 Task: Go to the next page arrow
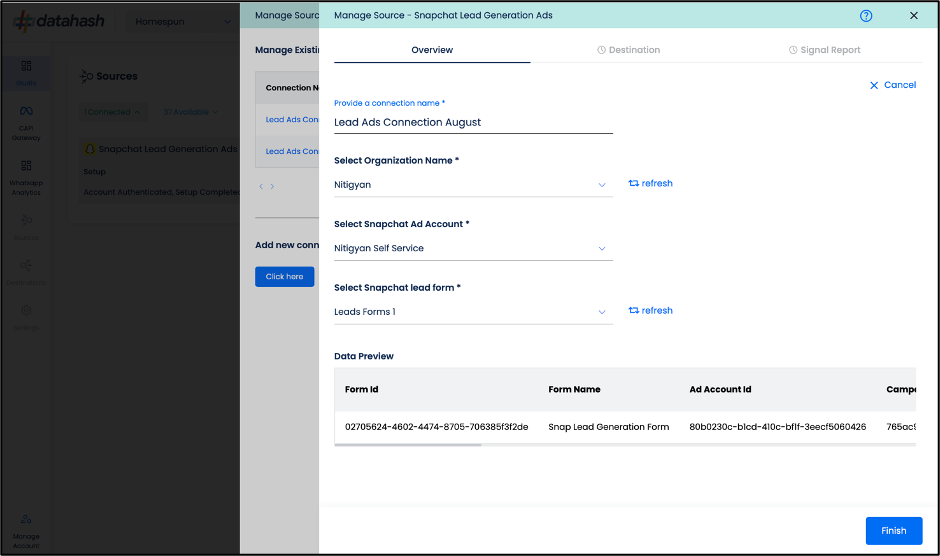[272, 187]
